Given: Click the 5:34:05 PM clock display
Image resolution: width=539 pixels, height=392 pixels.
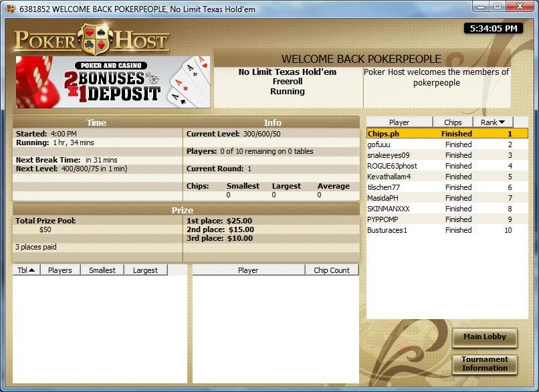Looking at the screenshot, I should point(494,28).
